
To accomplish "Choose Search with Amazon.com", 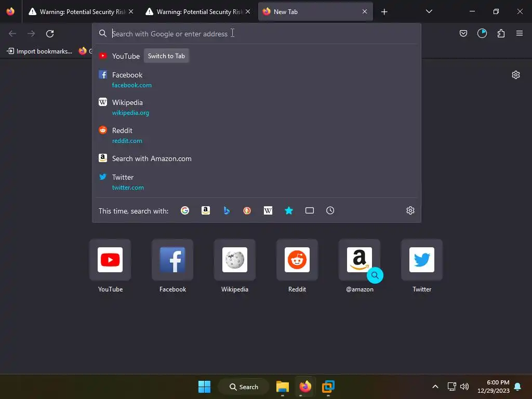I will (x=256, y=158).
